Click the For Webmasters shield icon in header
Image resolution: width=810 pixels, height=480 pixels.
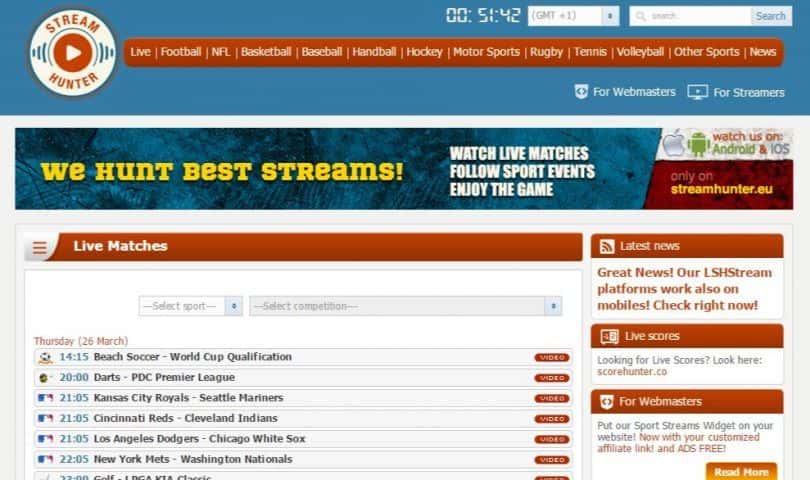(581, 92)
